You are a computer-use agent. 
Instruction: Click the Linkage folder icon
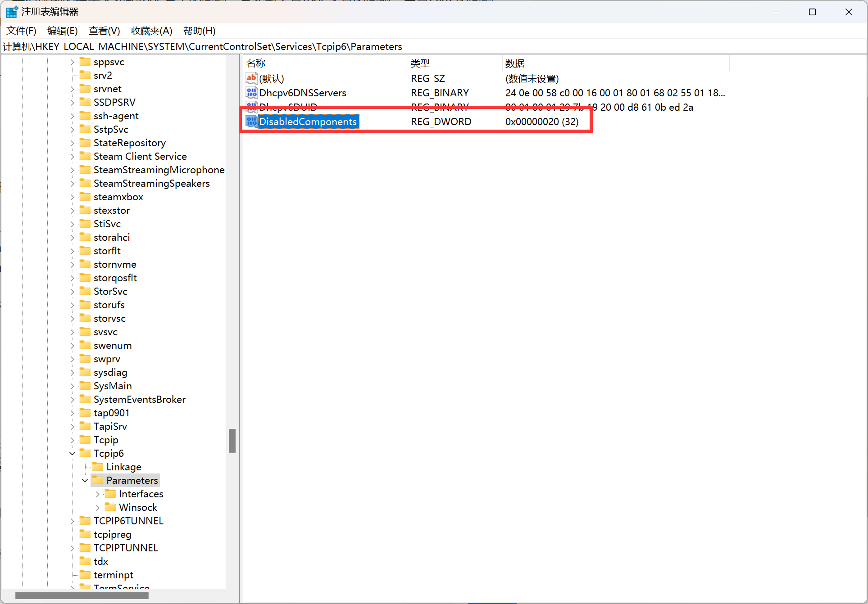tap(98, 467)
